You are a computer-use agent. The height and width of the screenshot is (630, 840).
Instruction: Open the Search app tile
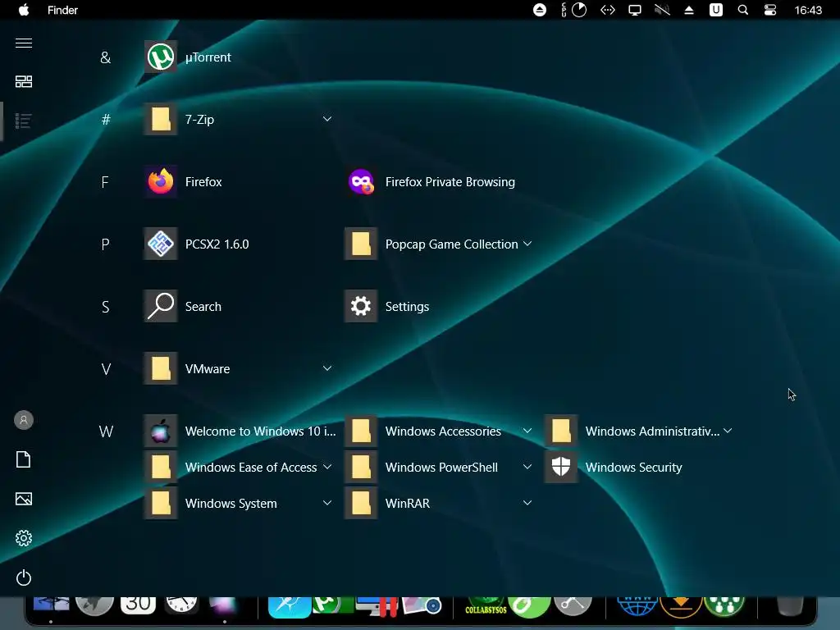183,307
